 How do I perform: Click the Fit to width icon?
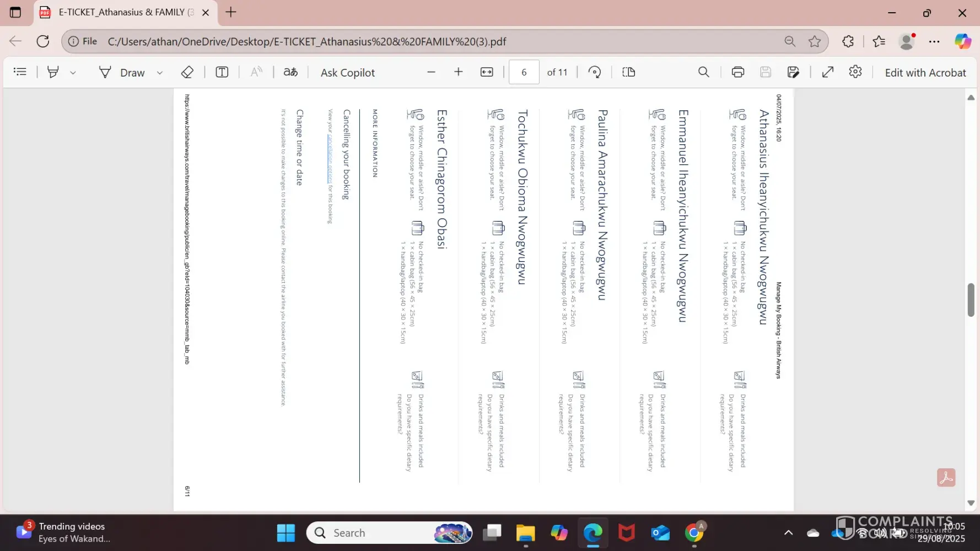(487, 72)
